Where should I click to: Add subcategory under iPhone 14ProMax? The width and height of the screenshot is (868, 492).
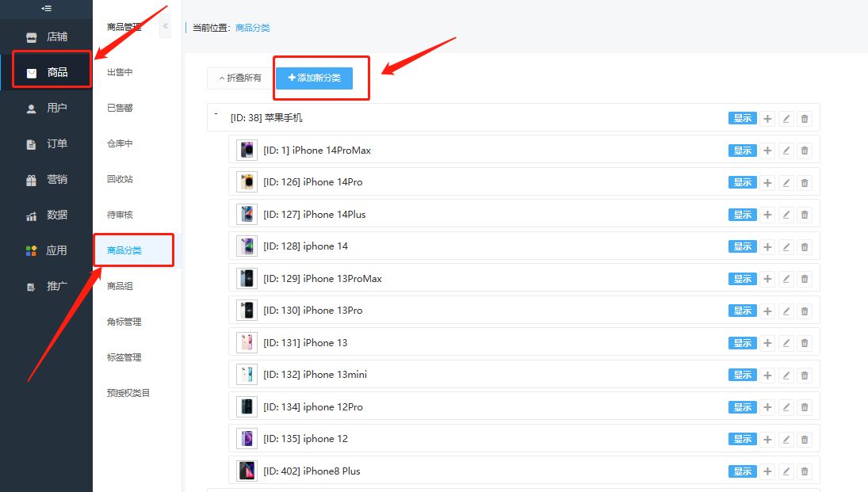click(767, 151)
